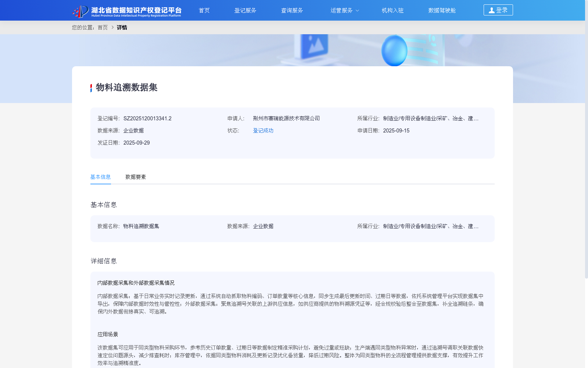Click the user icon in the login button
The image size is (588, 368).
491,10
